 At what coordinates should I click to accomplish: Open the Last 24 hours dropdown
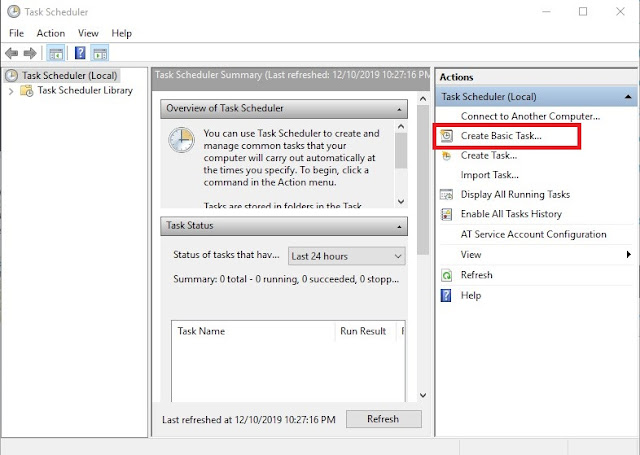point(347,256)
